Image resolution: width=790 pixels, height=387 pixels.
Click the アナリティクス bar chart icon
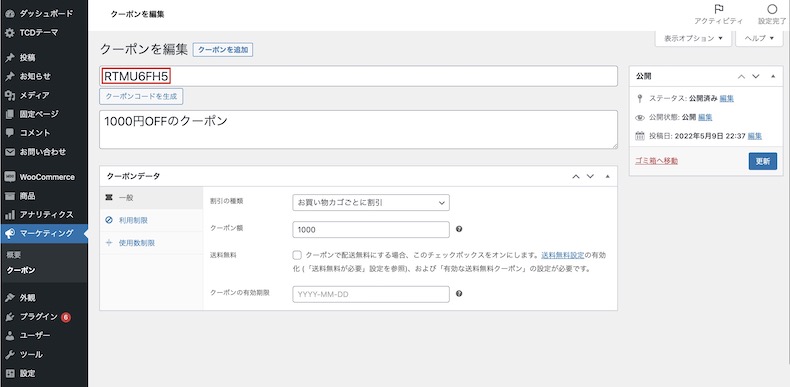[10, 215]
